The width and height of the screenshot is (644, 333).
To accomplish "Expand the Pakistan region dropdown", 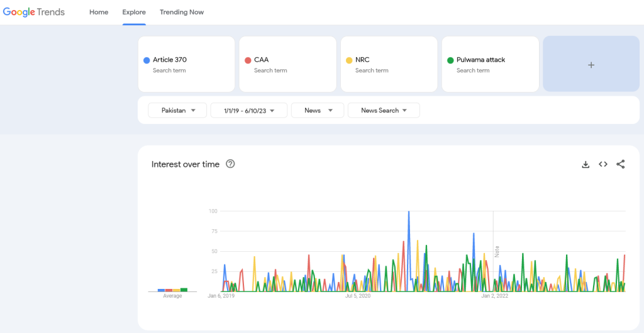I will [x=177, y=110].
